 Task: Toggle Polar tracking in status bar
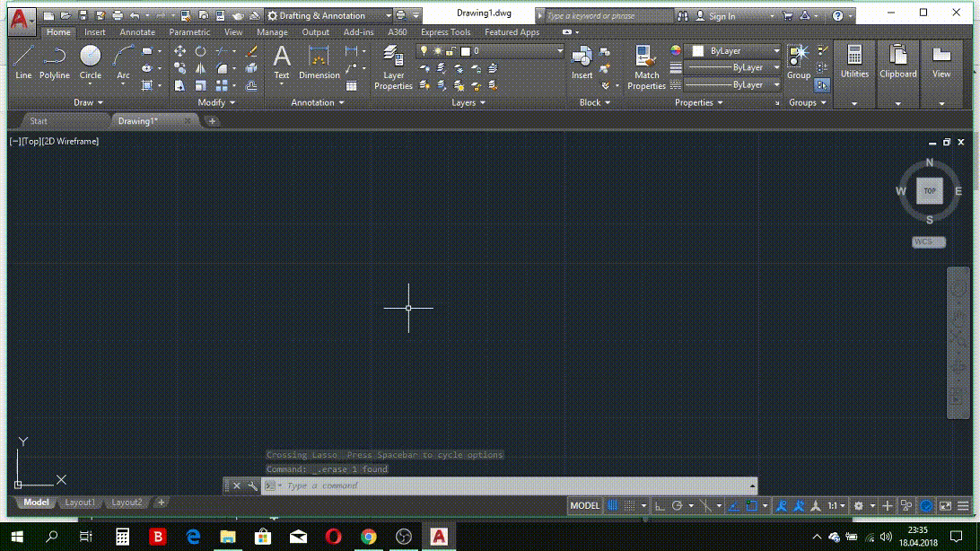pyautogui.click(x=677, y=505)
